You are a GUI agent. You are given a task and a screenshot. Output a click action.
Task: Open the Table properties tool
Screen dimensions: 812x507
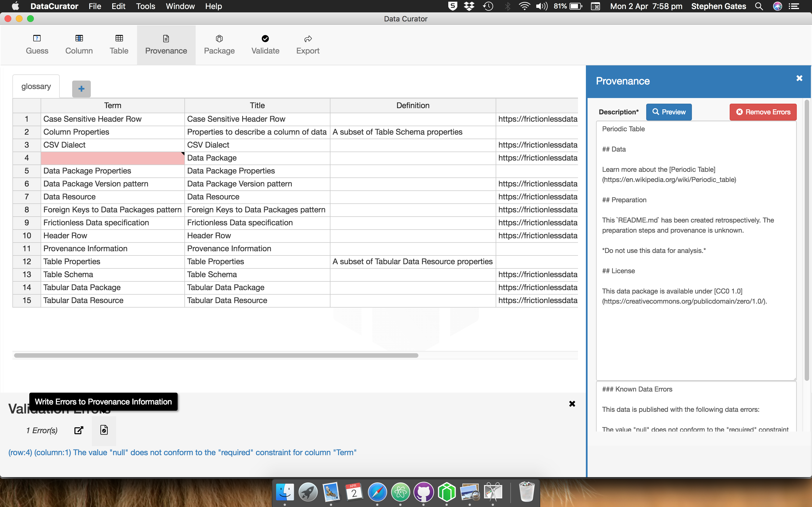pyautogui.click(x=119, y=45)
